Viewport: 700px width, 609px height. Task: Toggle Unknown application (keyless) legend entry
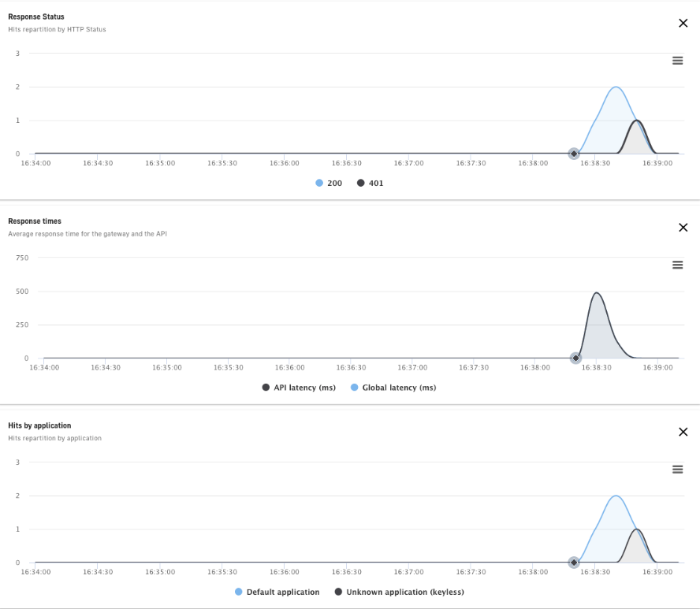point(405,592)
